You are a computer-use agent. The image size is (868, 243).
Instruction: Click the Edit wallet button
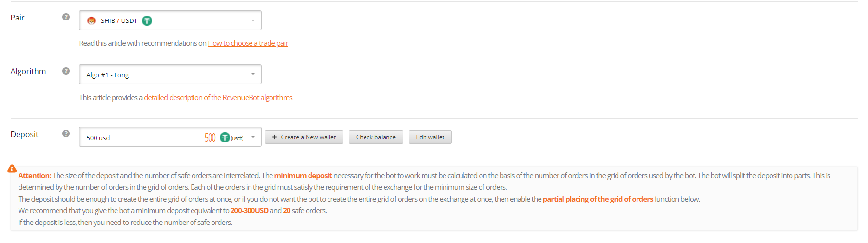(430, 137)
